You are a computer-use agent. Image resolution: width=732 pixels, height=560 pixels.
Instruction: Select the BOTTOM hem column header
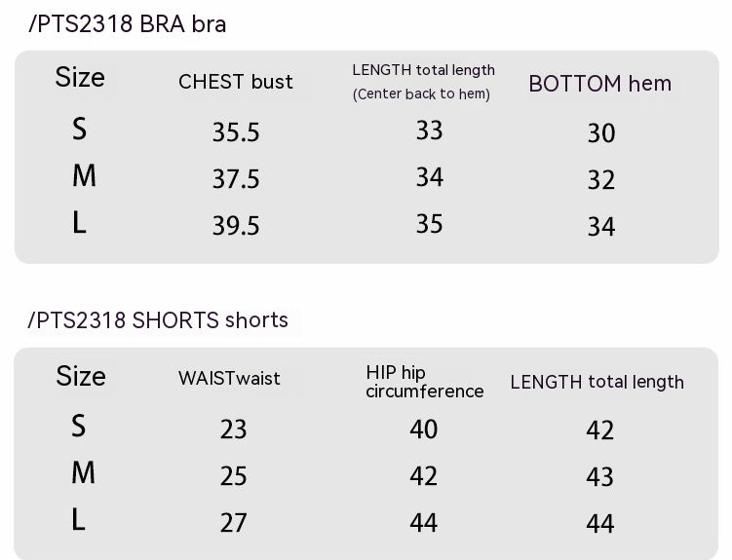[599, 84]
